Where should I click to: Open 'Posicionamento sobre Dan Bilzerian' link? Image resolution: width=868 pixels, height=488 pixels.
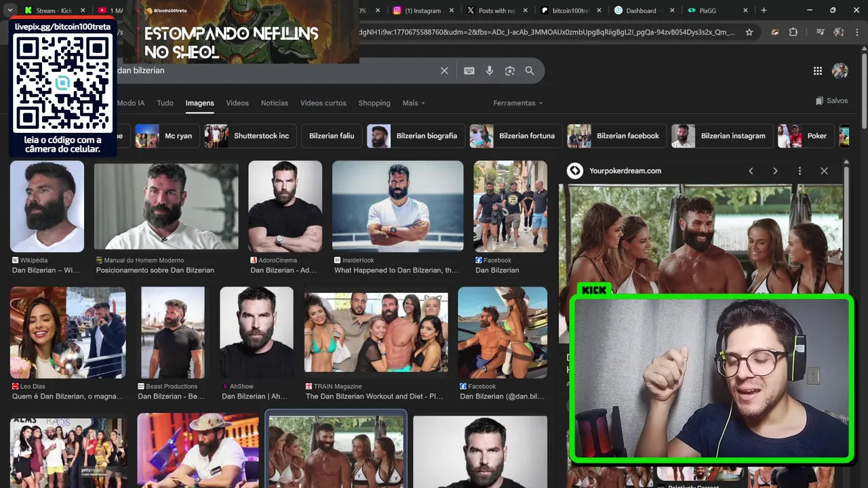click(155, 270)
